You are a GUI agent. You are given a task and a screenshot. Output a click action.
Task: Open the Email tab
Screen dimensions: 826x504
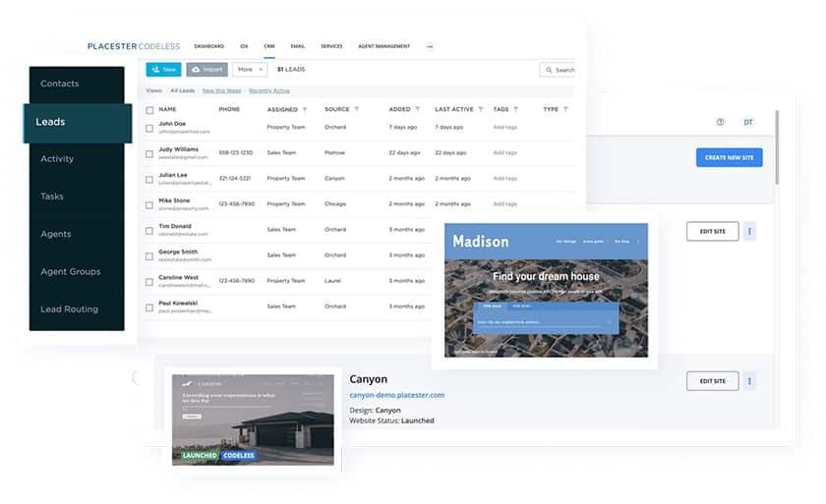[298, 46]
